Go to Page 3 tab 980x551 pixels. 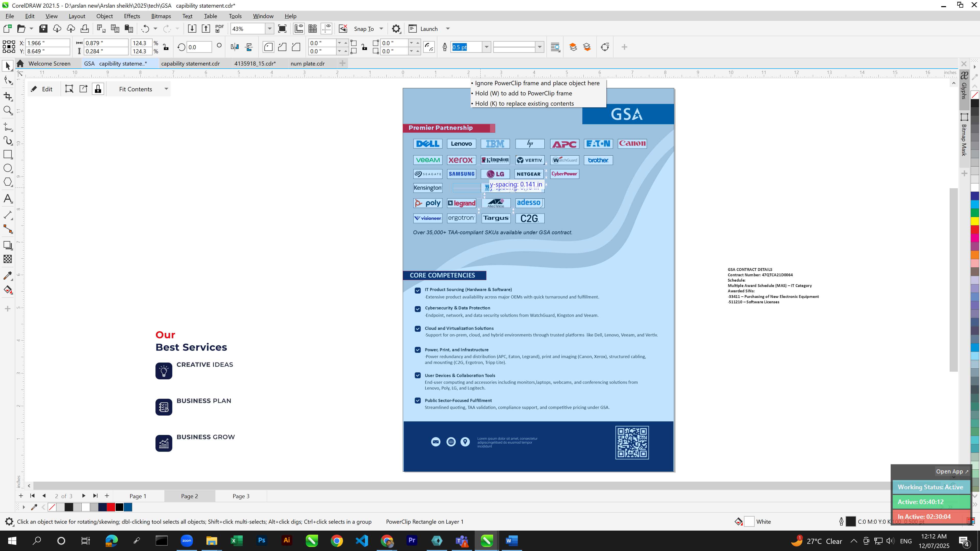241,496
